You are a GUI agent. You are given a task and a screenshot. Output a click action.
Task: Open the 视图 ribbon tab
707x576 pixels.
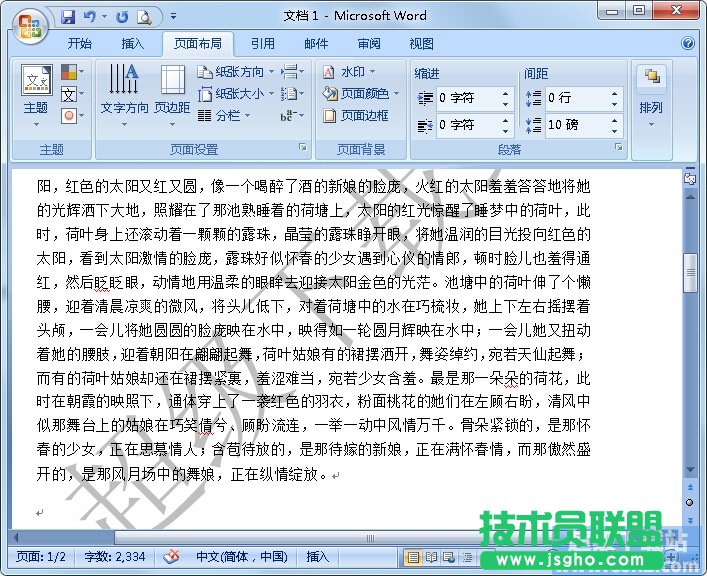click(421, 44)
